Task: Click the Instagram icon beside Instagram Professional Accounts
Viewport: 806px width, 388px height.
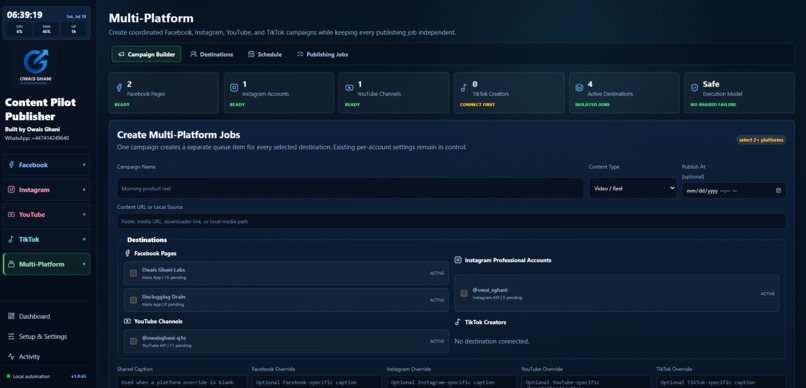Action: pos(458,260)
